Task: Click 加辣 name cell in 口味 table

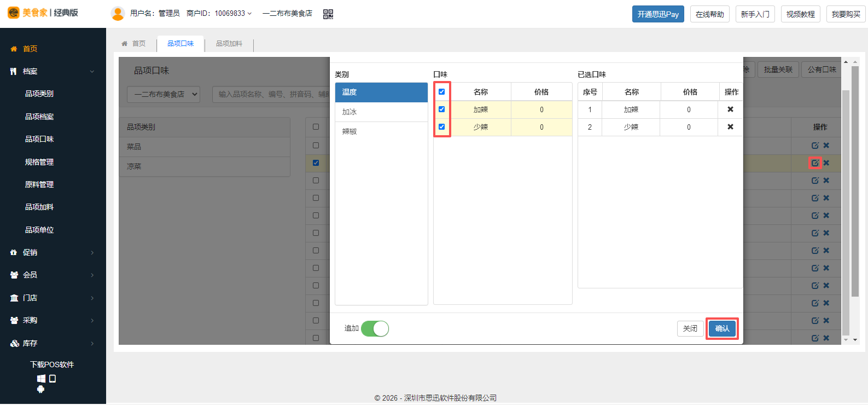Action: [481, 110]
